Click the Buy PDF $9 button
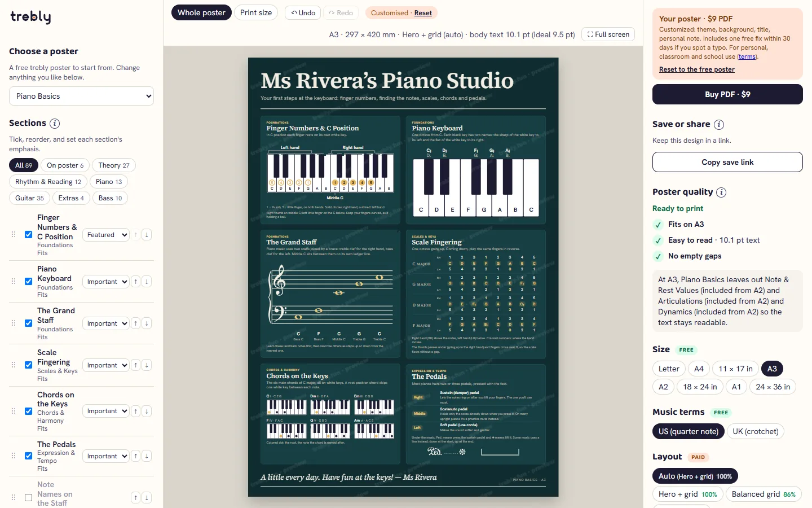The height and width of the screenshot is (508, 812). point(727,94)
